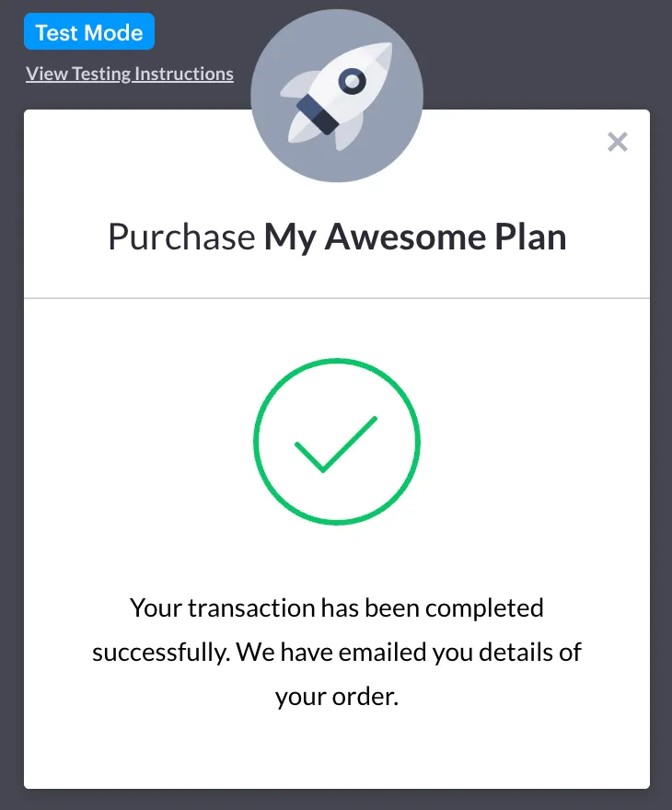This screenshot has height=810, width=672.
Task: Dismiss the purchase dialog with the X
Action: (x=617, y=142)
